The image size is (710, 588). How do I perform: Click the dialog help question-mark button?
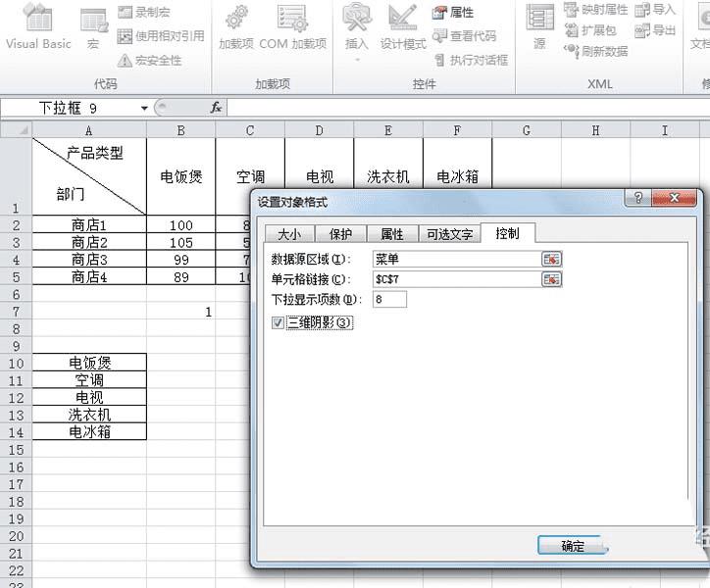point(637,198)
